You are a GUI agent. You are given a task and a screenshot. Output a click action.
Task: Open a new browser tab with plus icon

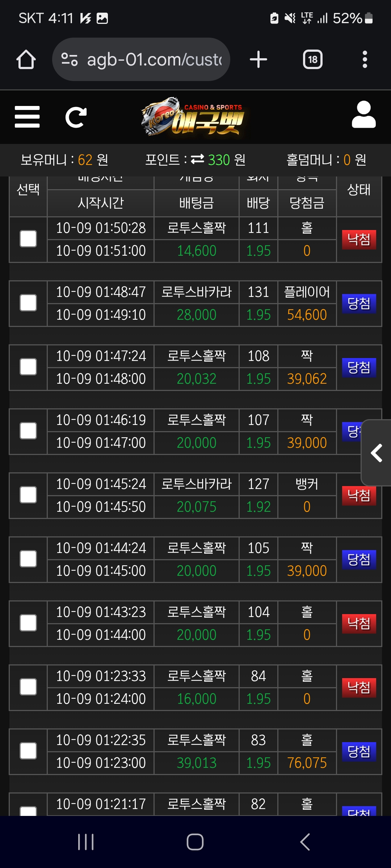pos(258,60)
